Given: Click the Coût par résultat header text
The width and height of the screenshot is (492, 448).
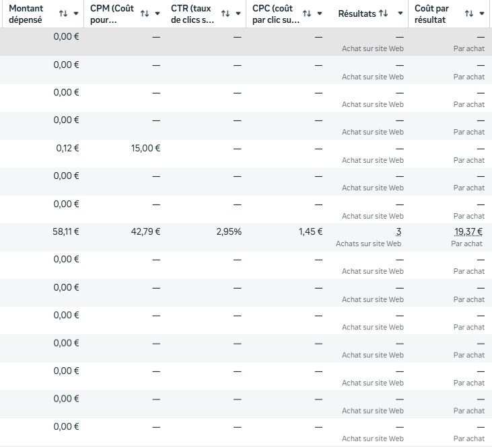Looking at the screenshot, I should click(x=431, y=14).
